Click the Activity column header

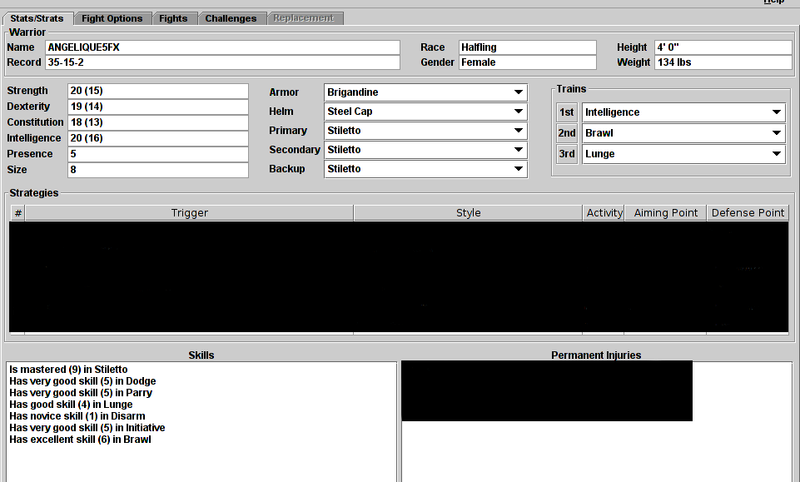(604, 213)
